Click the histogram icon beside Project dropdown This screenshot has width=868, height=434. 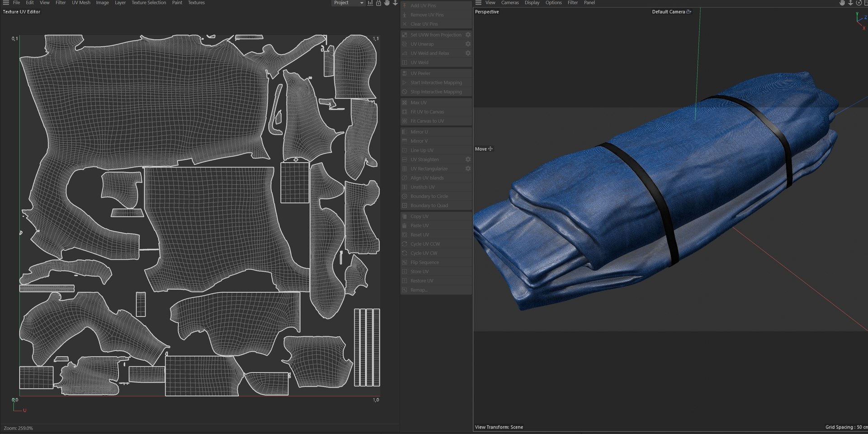coord(370,3)
